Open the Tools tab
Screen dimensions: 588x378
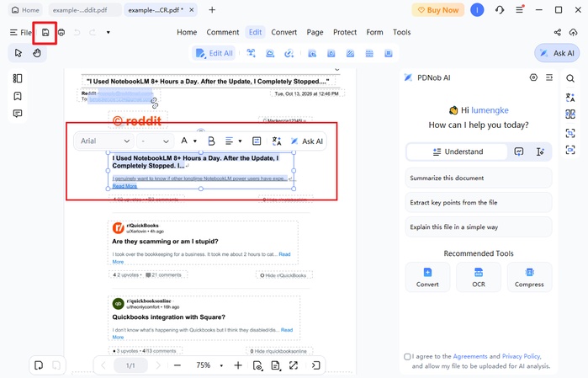point(401,32)
